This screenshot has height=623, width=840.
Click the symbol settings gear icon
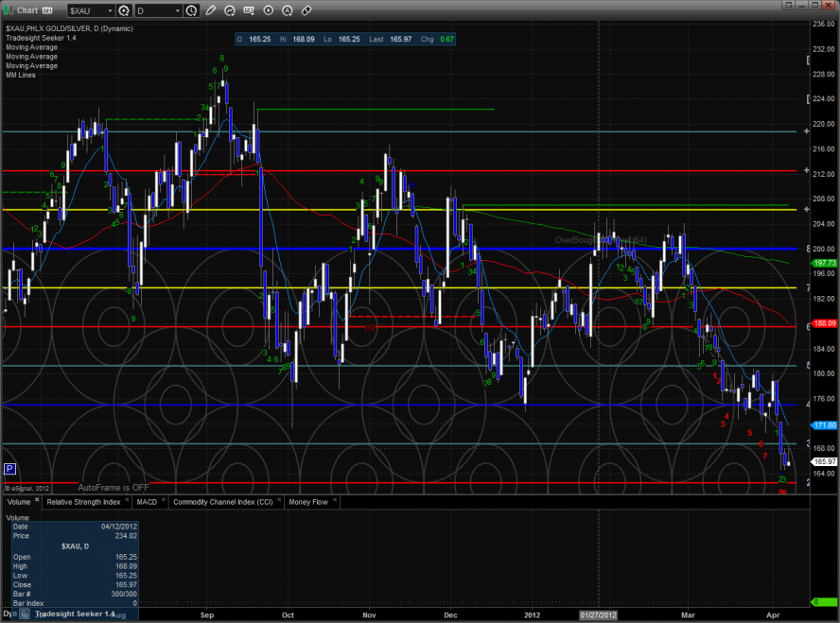point(125,10)
